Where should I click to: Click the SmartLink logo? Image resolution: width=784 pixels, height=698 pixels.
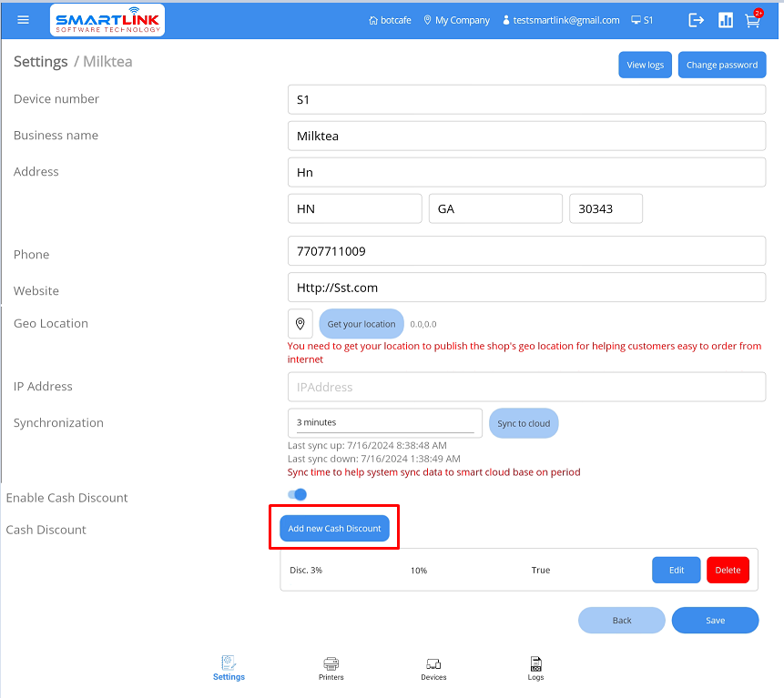click(x=107, y=20)
